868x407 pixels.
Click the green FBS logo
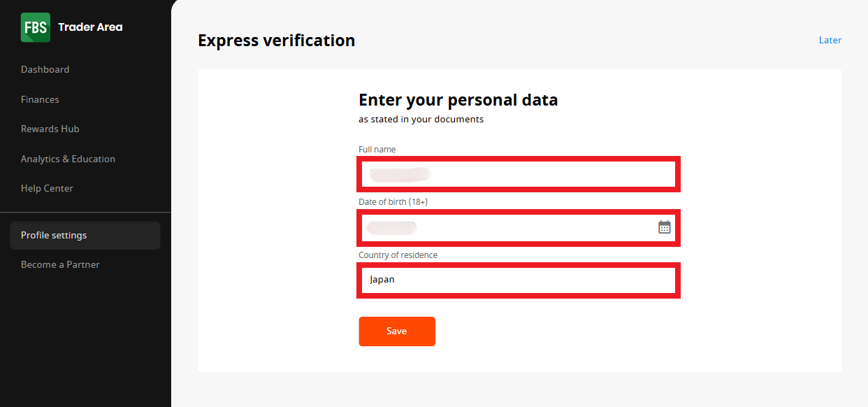36,27
